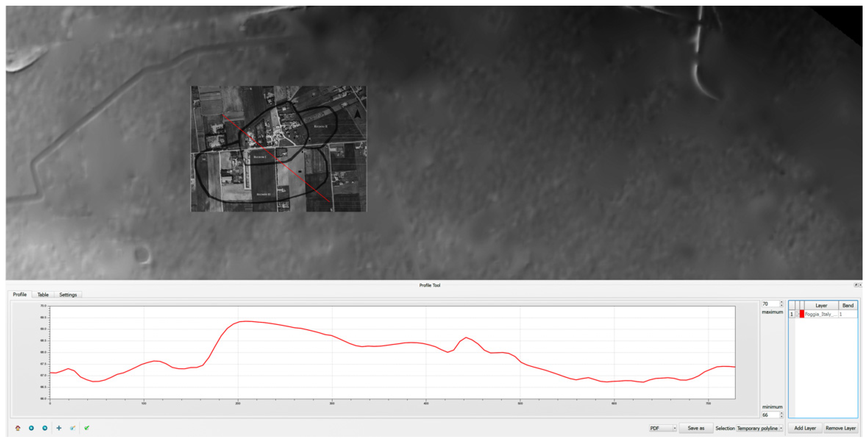Select the pan cross tool icon
Screen dimensions: 868x441
(59, 428)
